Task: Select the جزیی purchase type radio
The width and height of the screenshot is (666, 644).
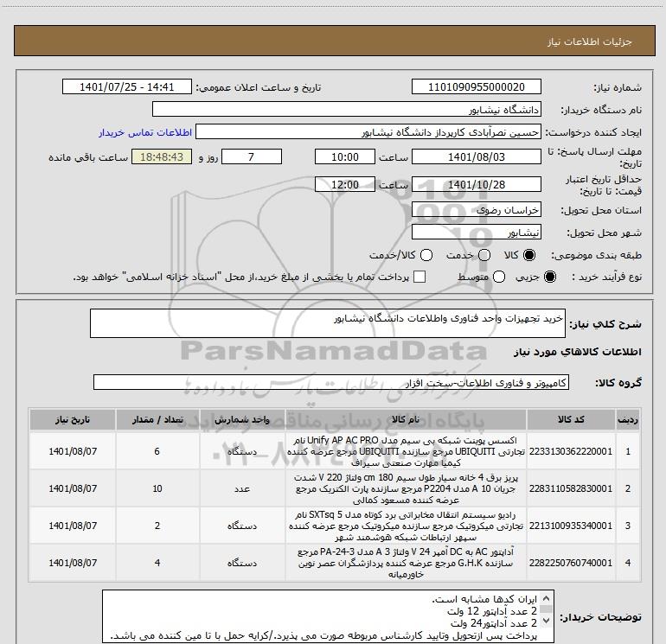Action: point(549,277)
